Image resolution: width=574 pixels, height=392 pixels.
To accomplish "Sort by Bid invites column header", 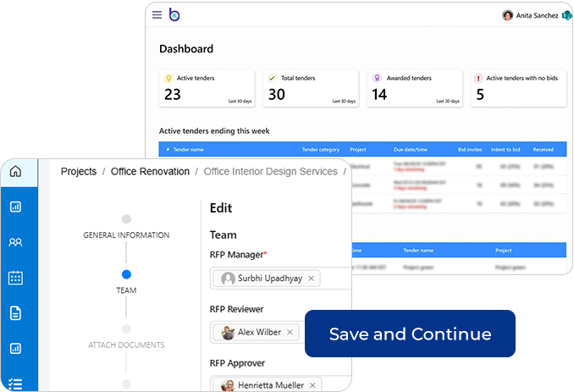I will point(470,149).
